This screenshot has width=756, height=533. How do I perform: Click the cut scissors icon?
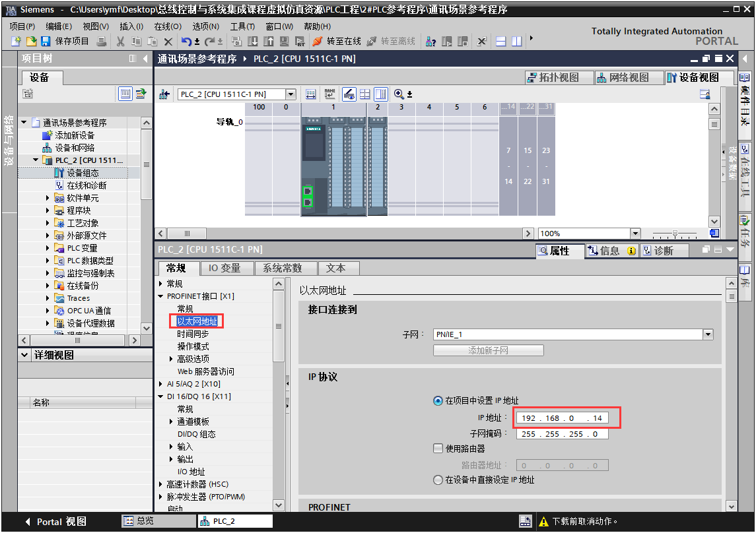coord(121,42)
